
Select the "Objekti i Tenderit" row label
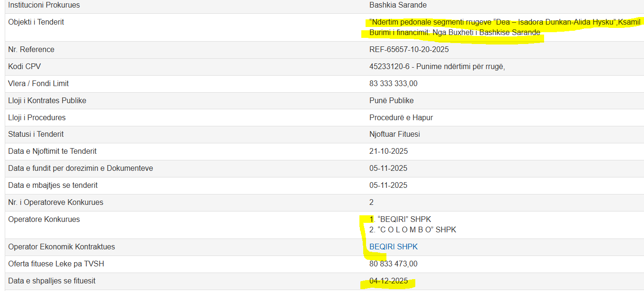[x=36, y=22]
